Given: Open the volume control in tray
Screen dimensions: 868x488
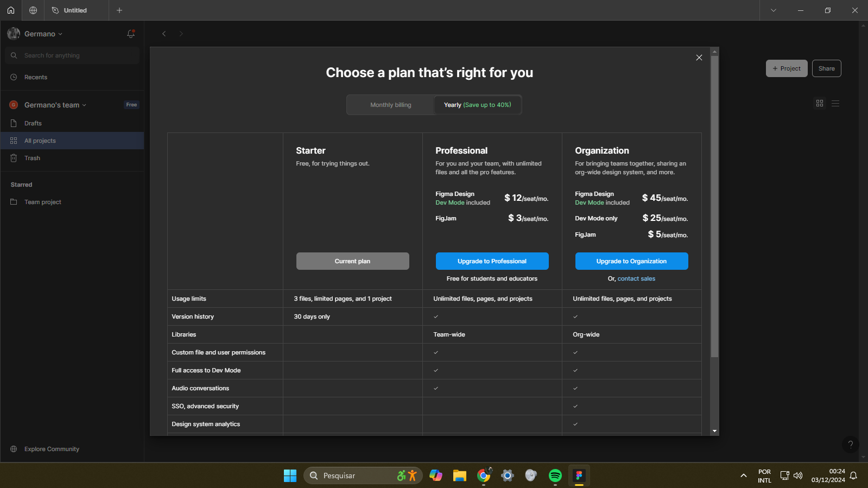Looking at the screenshot, I should [x=798, y=476].
